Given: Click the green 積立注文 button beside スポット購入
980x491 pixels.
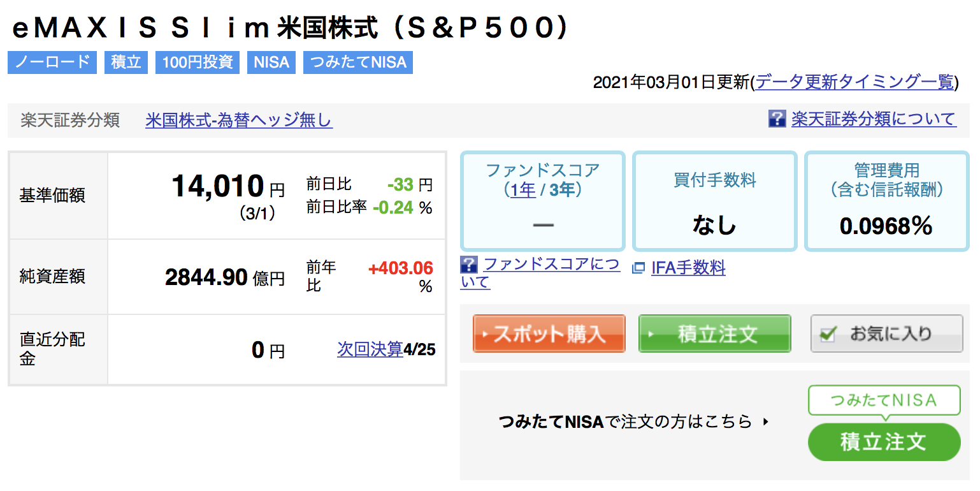Looking at the screenshot, I should click(714, 333).
